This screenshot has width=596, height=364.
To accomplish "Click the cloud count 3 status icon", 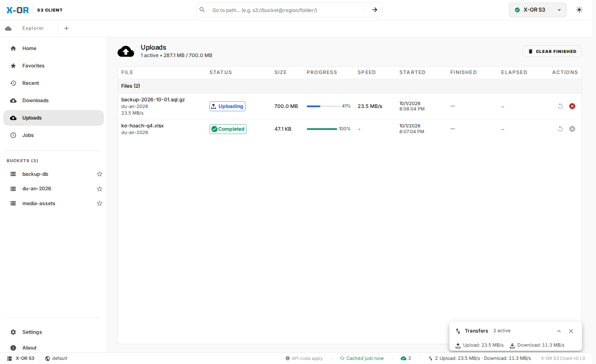I will [406, 358].
